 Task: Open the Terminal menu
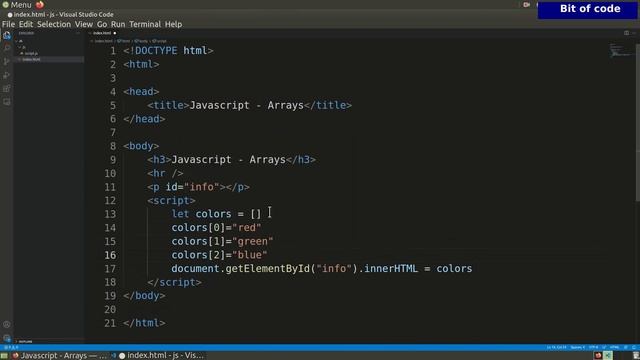click(145, 24)
